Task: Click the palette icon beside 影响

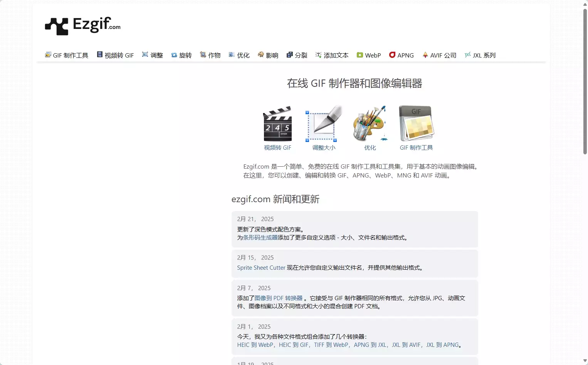Action: click(261, 55)
